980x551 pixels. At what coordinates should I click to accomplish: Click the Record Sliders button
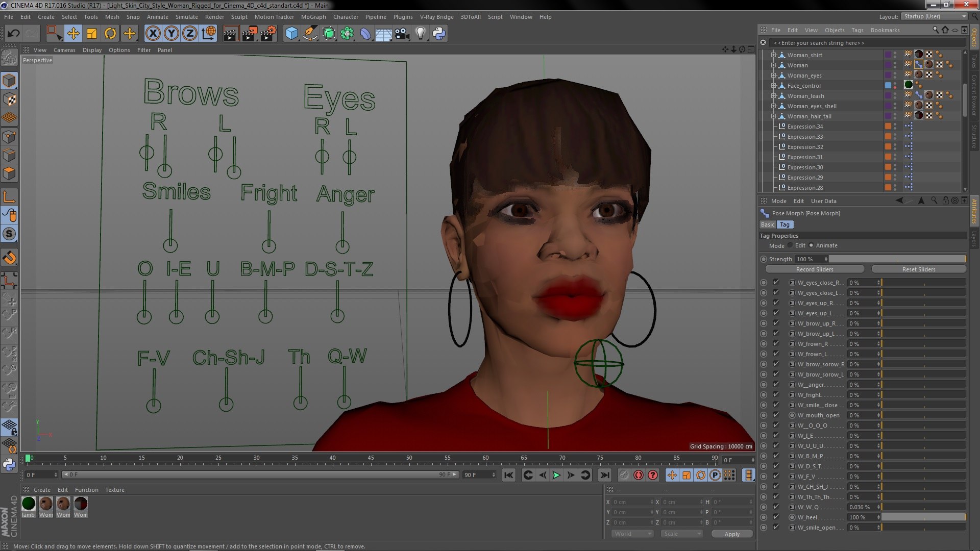[815, 269]
